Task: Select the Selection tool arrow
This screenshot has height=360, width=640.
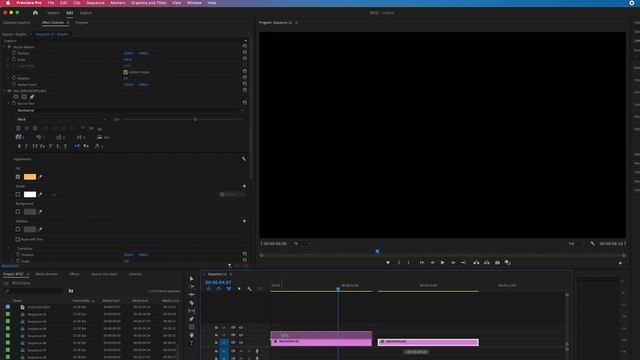Action: pyautogui.click(x=191, y=279)
